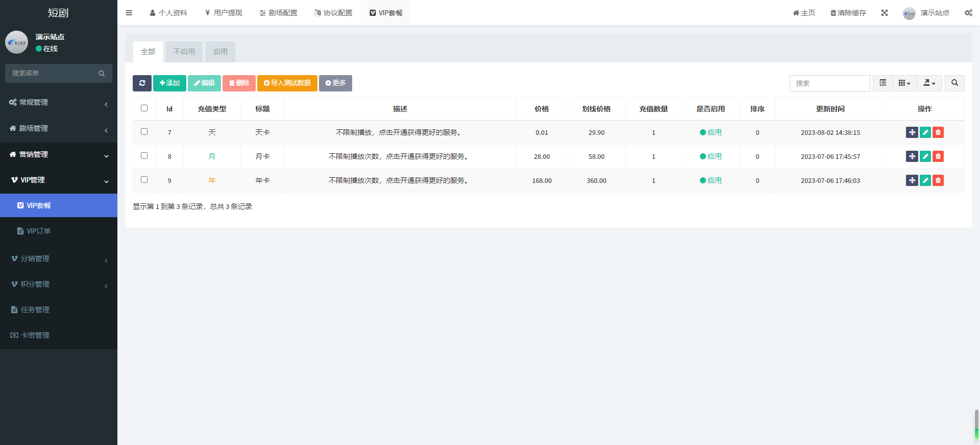Toggle the sidebar hamburger menu icon
Image resolution: width=980 pixels, height=445 pixels.
point(129,13)
